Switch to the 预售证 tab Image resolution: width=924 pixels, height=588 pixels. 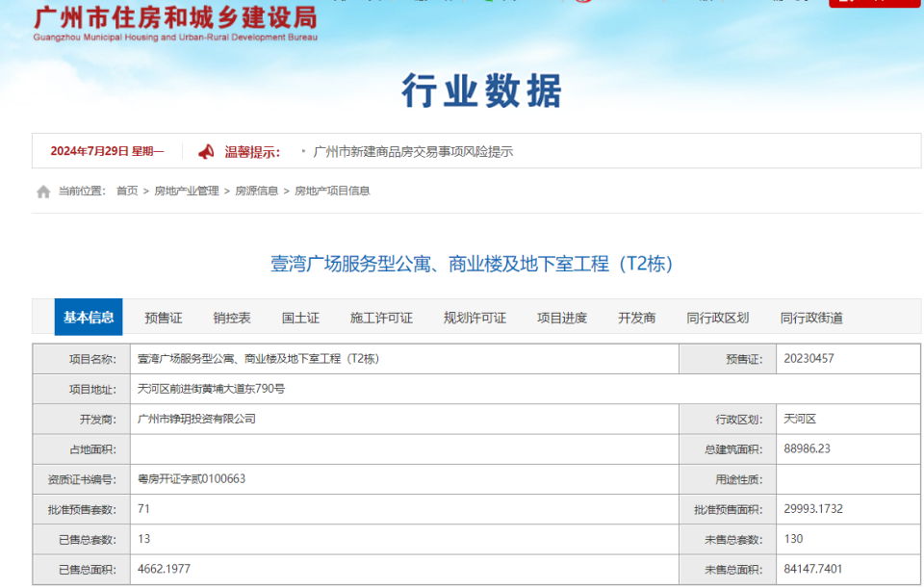(161, 317)
